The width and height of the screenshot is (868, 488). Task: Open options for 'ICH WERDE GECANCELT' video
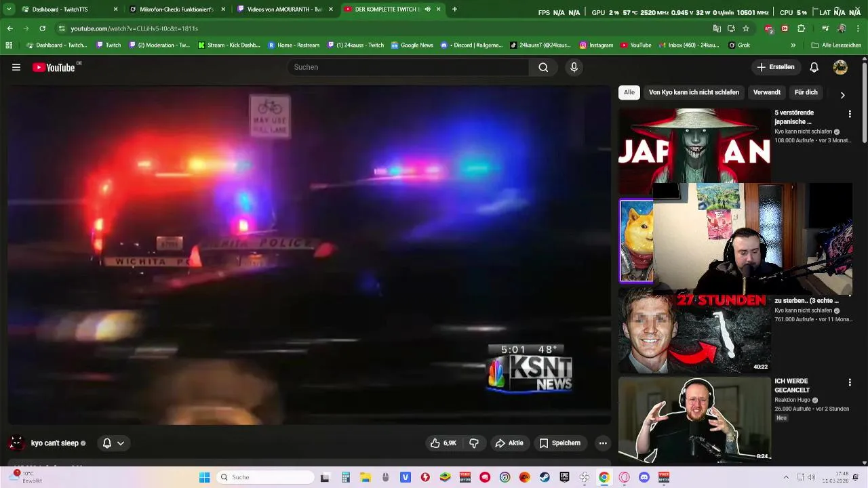pyautogui.click(x=850, y=382)
